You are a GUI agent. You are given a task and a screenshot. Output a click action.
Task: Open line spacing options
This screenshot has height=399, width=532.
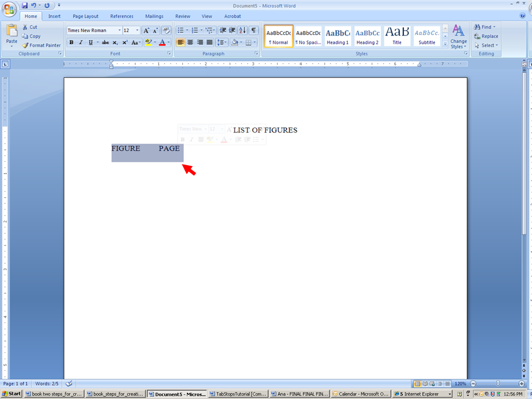[222, 43]
